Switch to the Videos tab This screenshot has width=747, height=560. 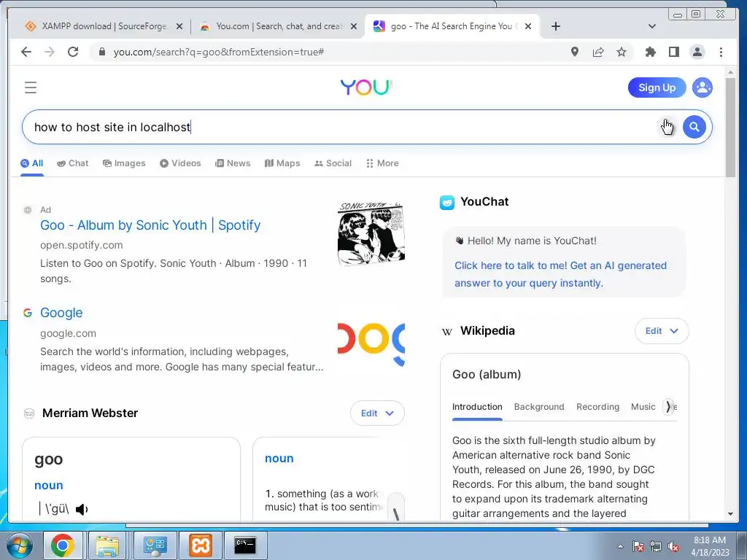pyautogui.click(x=180, y=163)
